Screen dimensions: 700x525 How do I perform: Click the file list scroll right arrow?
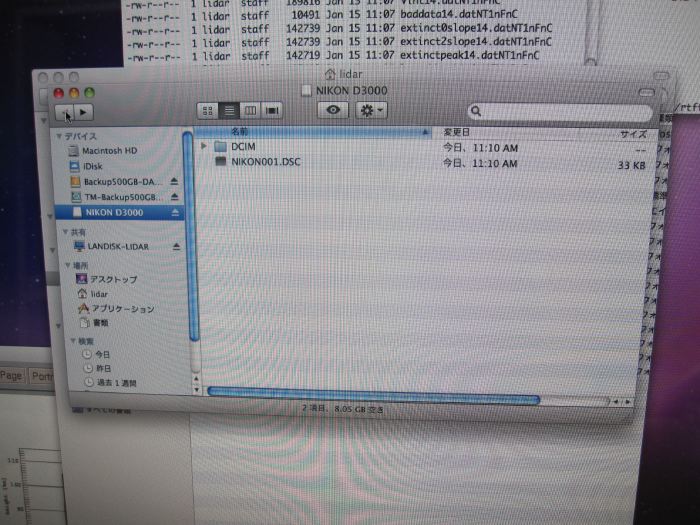pos(628,402)
